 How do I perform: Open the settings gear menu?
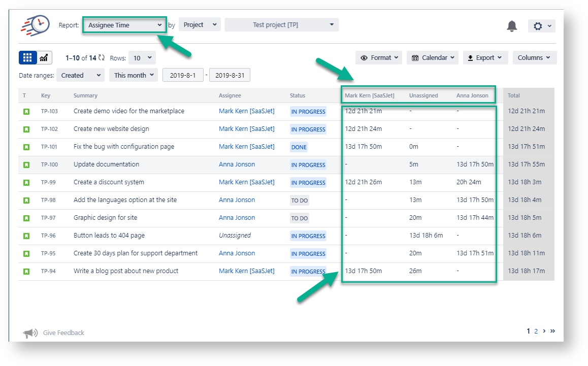coord(541,26)
